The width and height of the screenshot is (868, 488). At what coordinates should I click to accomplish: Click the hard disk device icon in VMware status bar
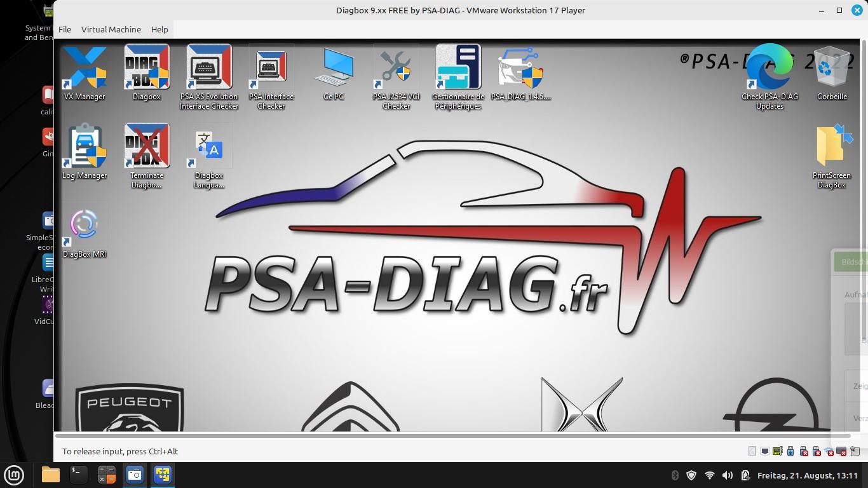click(x=752, y=451)
